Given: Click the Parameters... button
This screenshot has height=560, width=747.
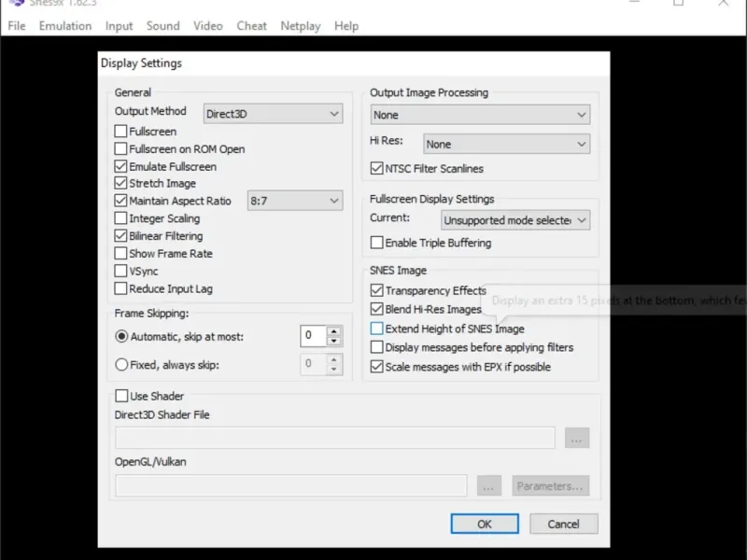Looking at the screenshot, I should tap(551, 485).
